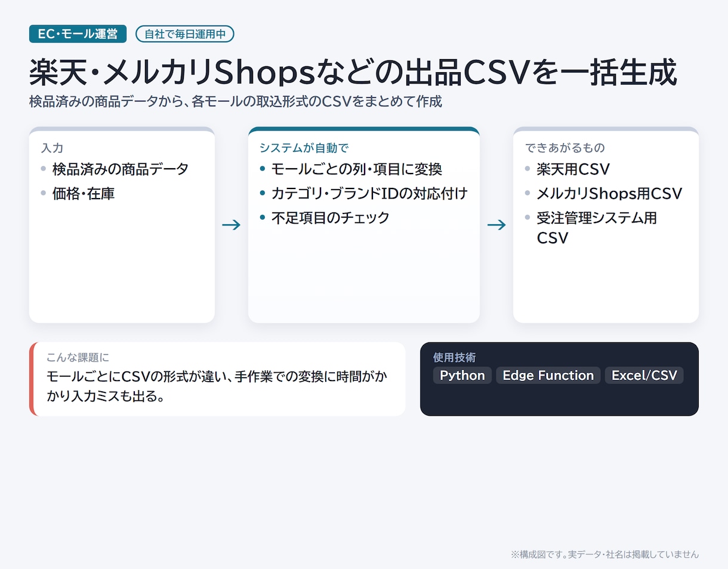
Task: Select the モールごとの列・項目に変換 bullet
Action: tap(356, 169)
